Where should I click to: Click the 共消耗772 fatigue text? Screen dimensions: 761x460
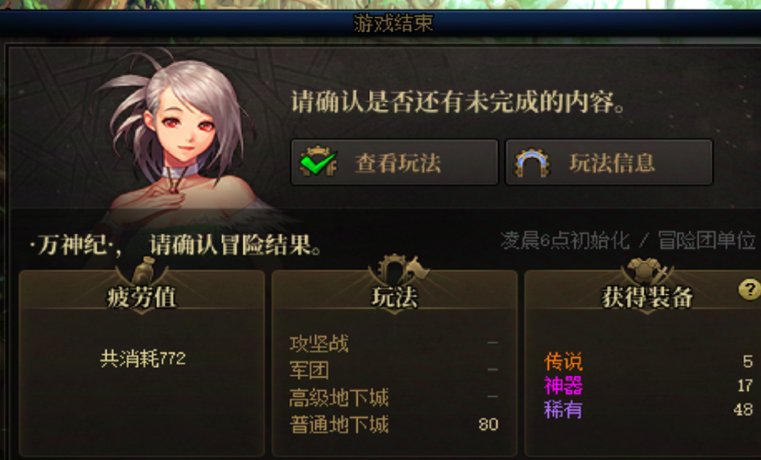click(143, 359)
